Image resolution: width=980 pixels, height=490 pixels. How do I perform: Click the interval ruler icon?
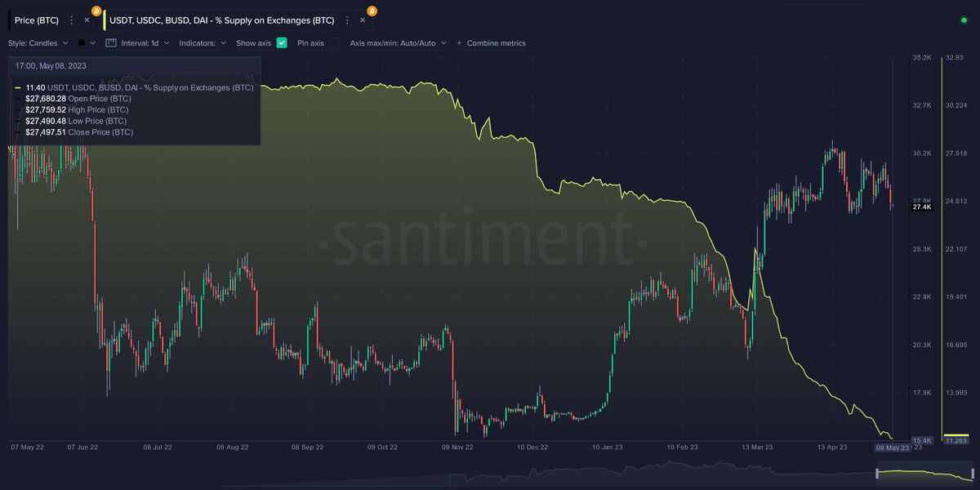pos(111,42)
